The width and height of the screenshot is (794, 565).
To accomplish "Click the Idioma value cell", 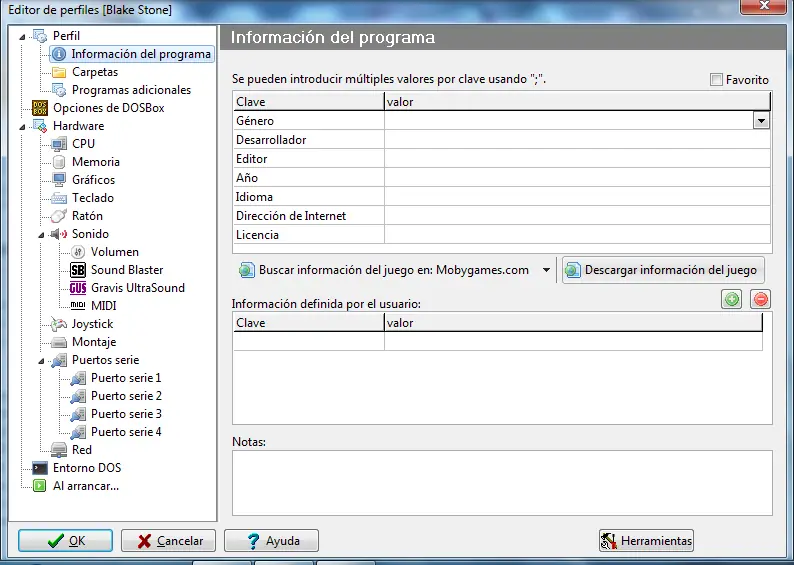I will tap(577, 197).
